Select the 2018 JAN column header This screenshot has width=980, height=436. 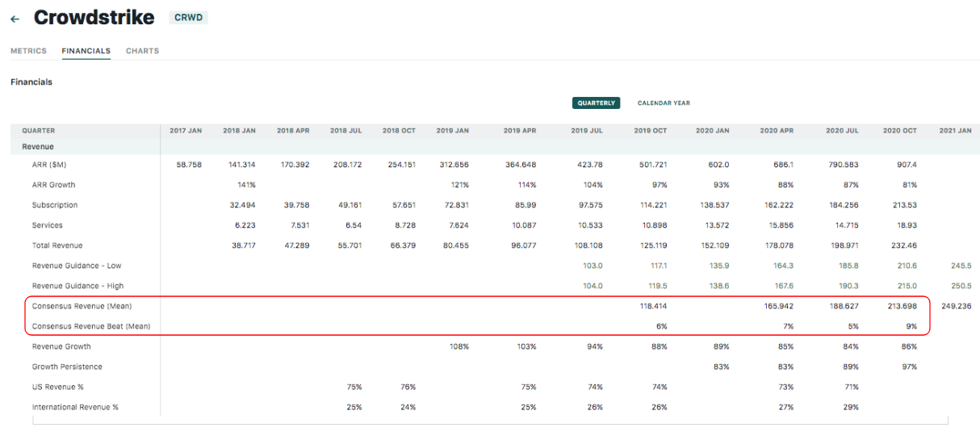239,131
